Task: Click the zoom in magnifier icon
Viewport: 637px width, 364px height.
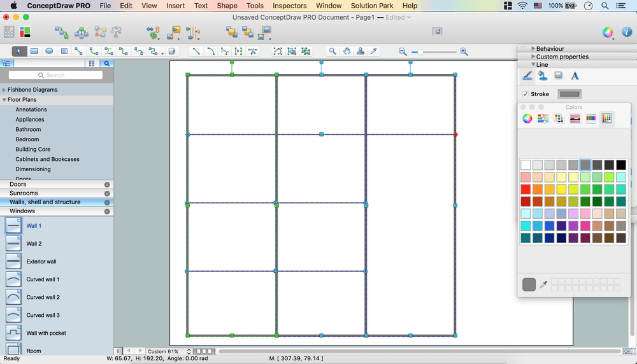Action: (x=464, y=51)
